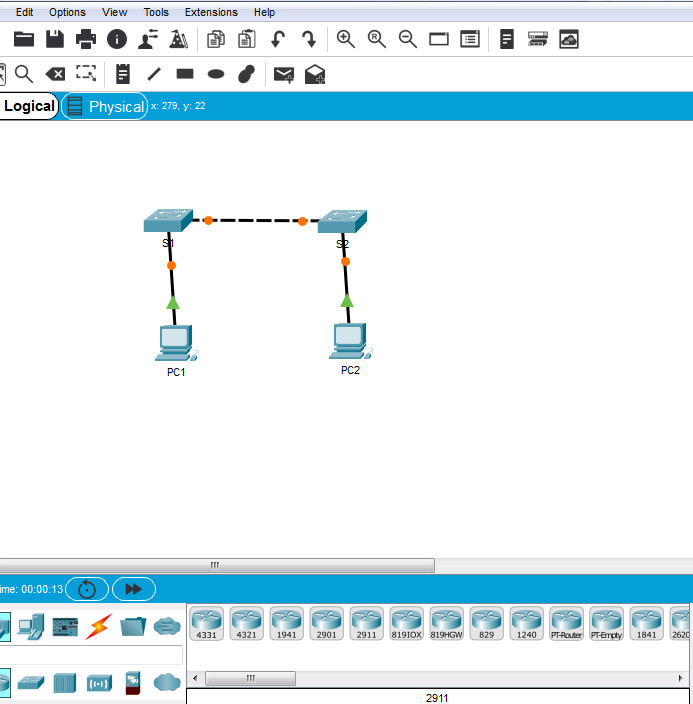
Task: Click the network device stack icon
Action: (x=538, y=39)
